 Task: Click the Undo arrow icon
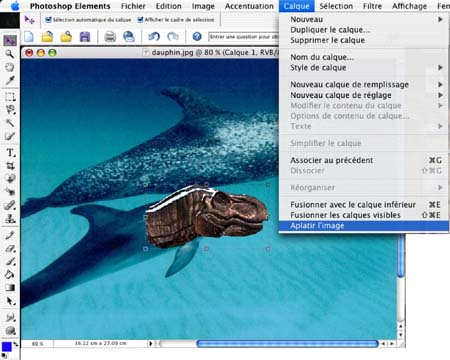click(x=154, y=36)
